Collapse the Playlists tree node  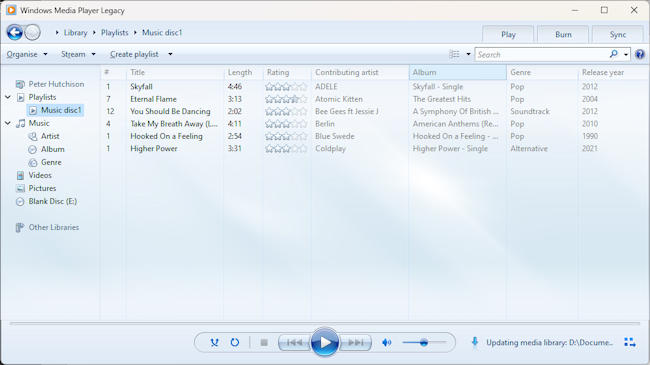tap(8, 97)
